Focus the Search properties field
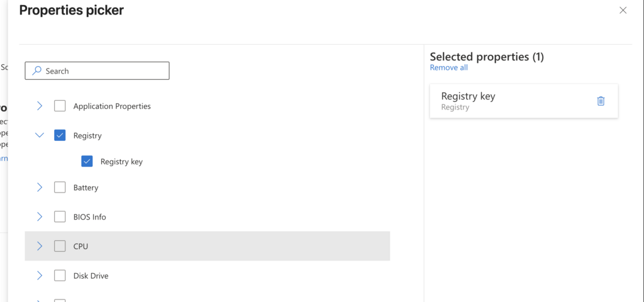This screenshot has width=644, height=302. pos(97,70)
